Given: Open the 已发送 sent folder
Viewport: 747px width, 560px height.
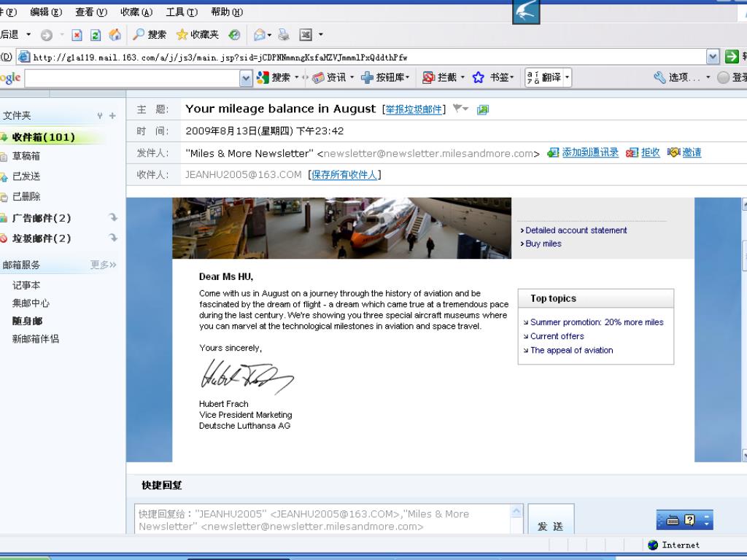Looking at the screenshot, I should (x=26, y=176).
